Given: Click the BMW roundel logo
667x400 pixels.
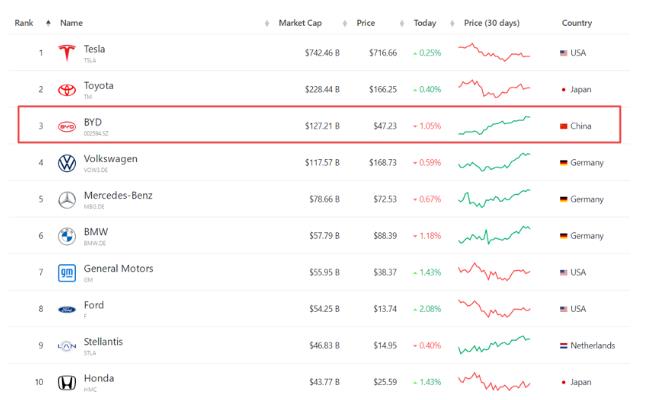Looking at the screenshot, I should [68, 236].
